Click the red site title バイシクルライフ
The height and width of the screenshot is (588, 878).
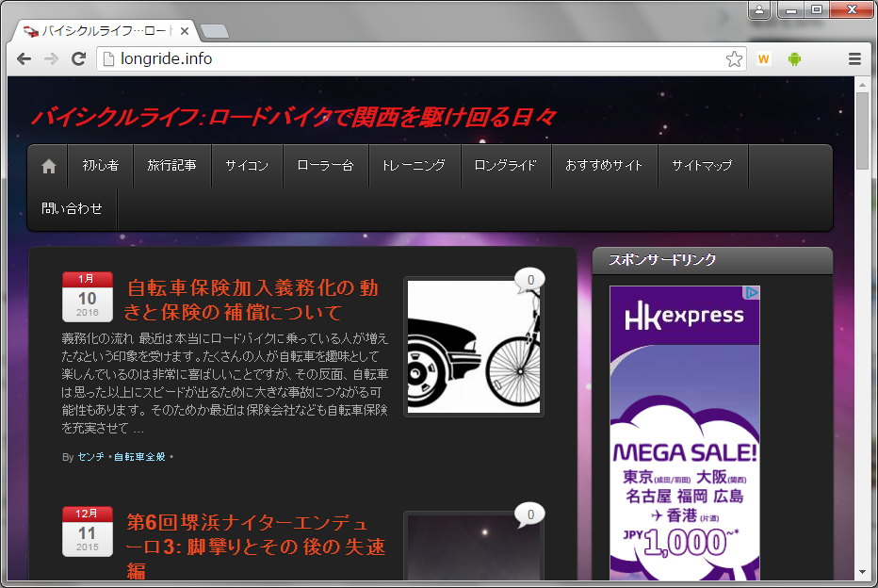pos(293,117)
